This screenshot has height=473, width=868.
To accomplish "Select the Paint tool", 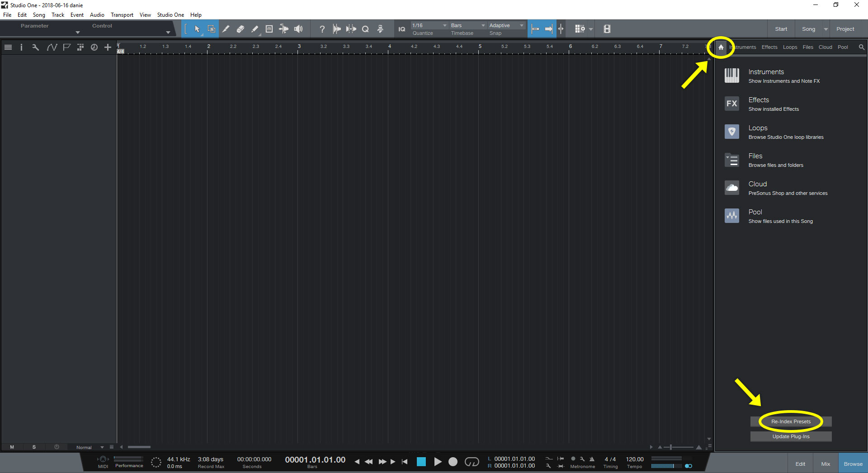I will click(x=255, y=29).
